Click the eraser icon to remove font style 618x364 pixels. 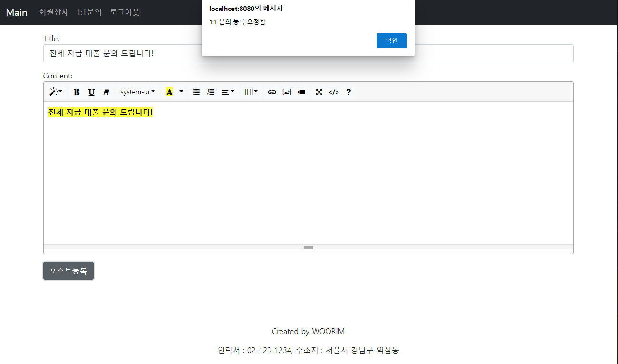[x=106, y=92]
